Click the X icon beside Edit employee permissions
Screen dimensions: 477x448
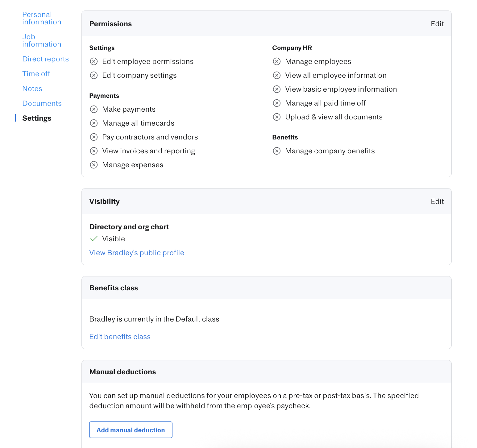(x=94, y=61)
